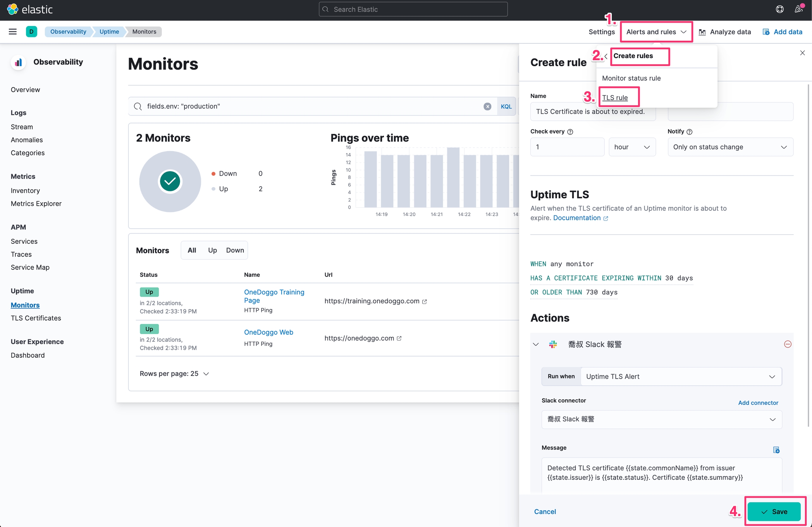Clear the KQL search query

[487, 106]
